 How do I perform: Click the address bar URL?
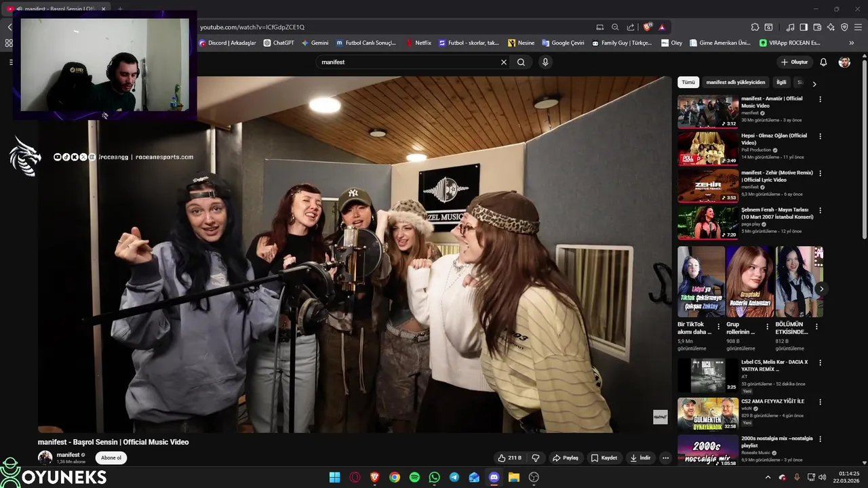[x=252, y=27]
